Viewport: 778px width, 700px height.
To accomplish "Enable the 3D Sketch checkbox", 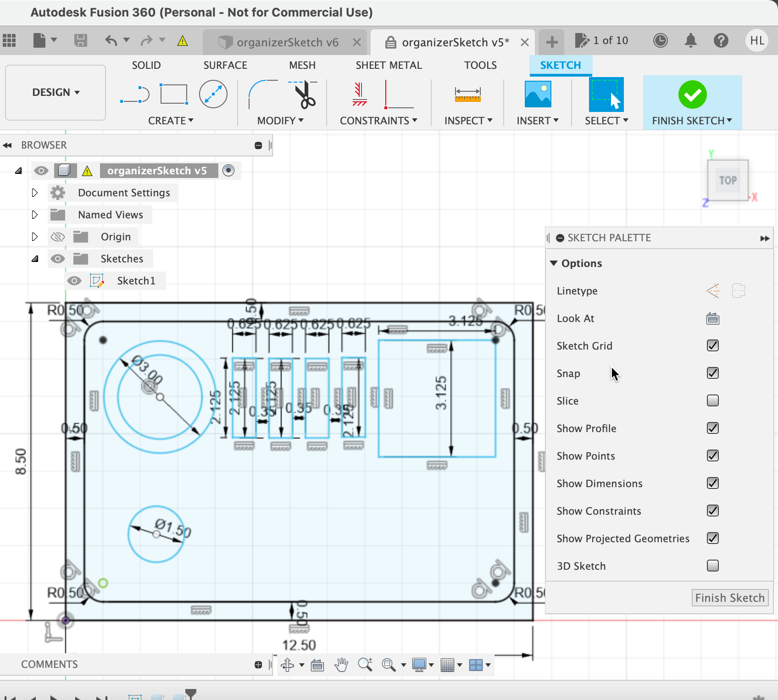I will click(x=712, y=566).
